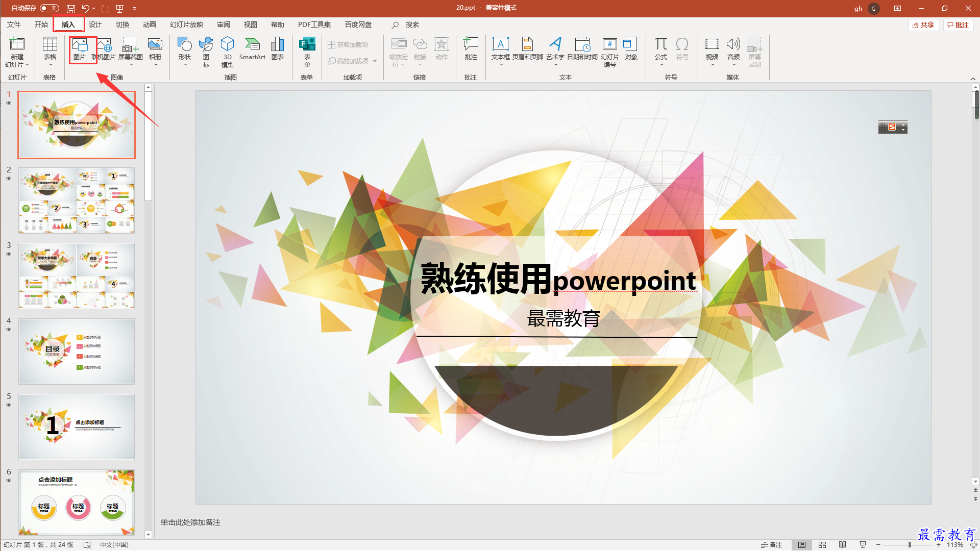Click the 日期和时间 icon
Image resolution: width=980 pixels, height=551 pixels.
tap(582, 49)
